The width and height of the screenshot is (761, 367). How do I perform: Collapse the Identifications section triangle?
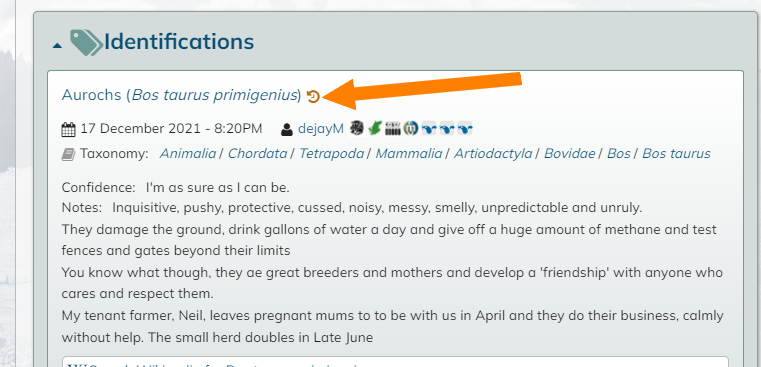tap(57, 46)
